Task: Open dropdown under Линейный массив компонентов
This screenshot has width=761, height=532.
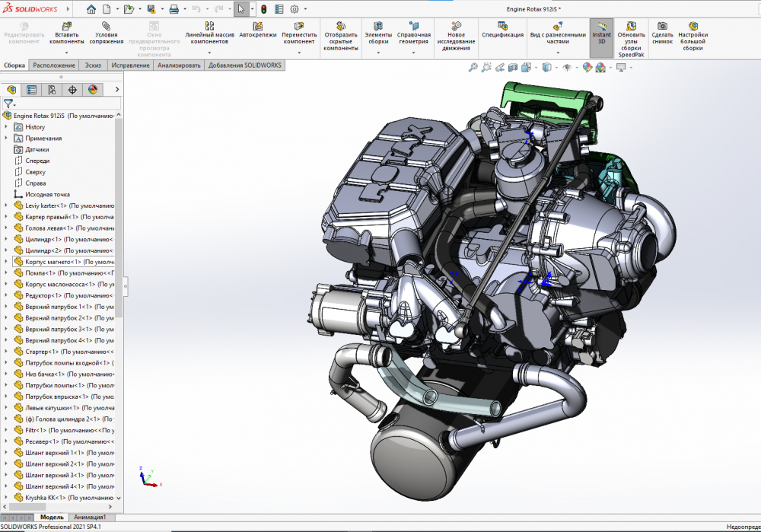Action: click(209, 53)
